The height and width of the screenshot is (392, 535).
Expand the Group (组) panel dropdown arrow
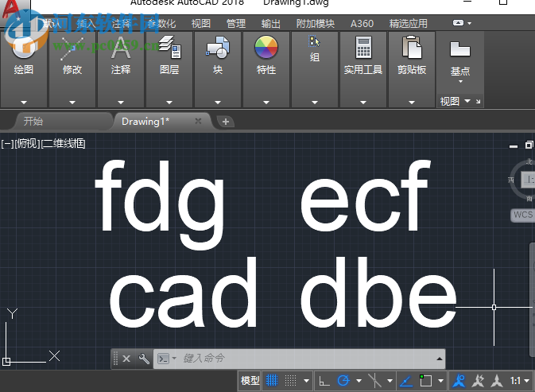pos(315,103)
